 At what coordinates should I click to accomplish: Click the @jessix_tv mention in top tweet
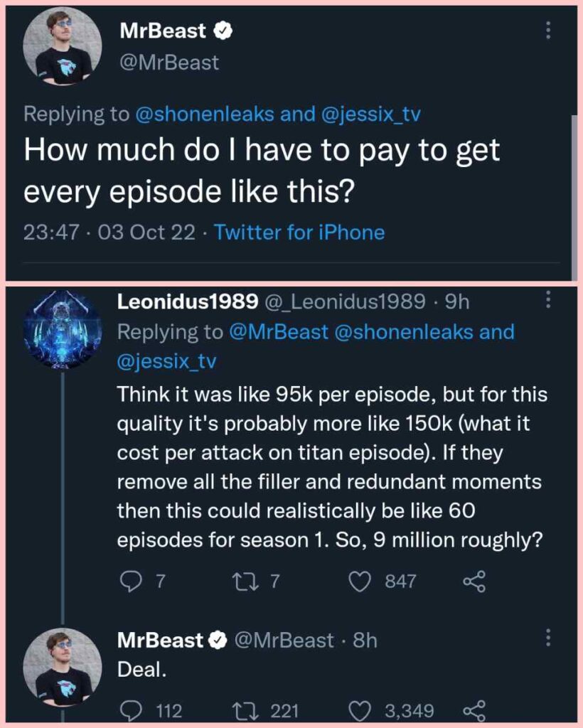[371, 114]
